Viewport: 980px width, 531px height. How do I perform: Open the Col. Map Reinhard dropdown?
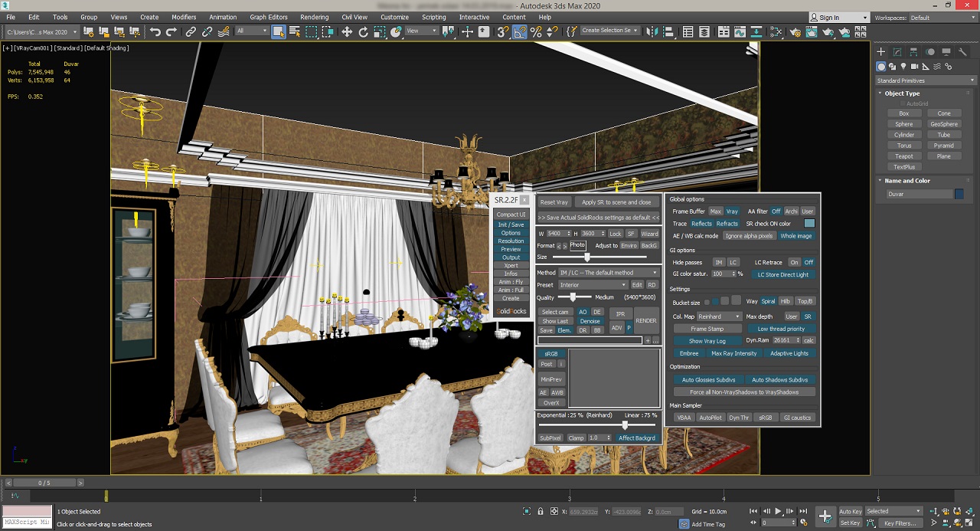click(x=718, y=316)
